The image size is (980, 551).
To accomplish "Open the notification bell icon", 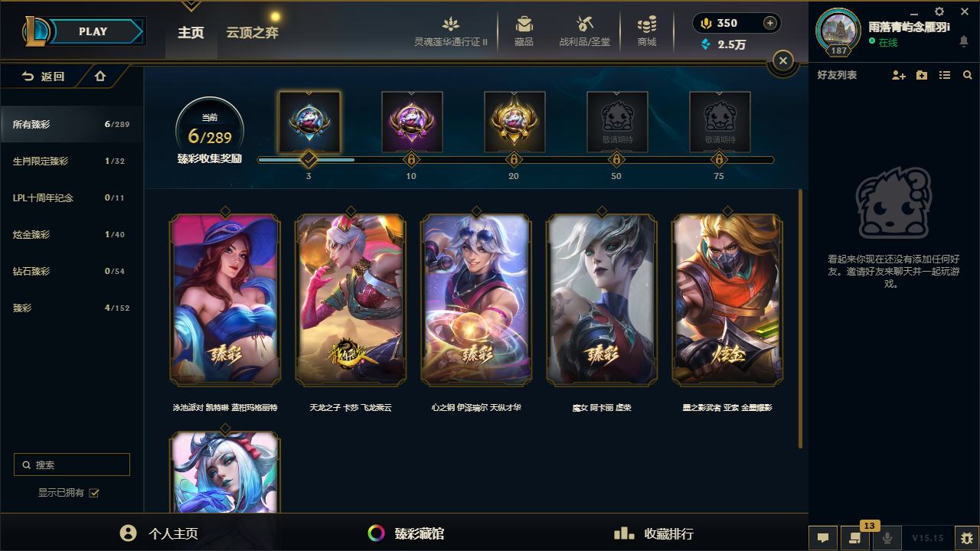I will coord(964,41).
